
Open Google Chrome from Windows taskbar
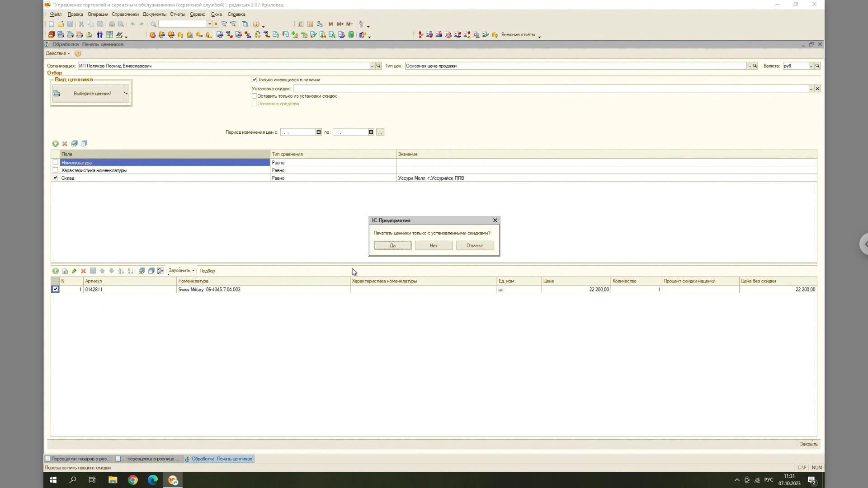[133, 480]
